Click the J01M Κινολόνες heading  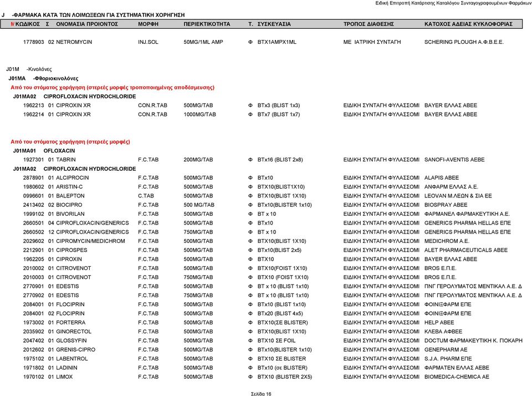click(x=29, y=69)
